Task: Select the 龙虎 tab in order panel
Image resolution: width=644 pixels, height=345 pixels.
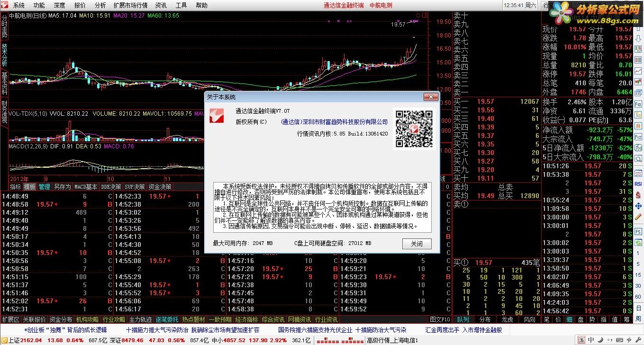Action: [x=507, y=320]
